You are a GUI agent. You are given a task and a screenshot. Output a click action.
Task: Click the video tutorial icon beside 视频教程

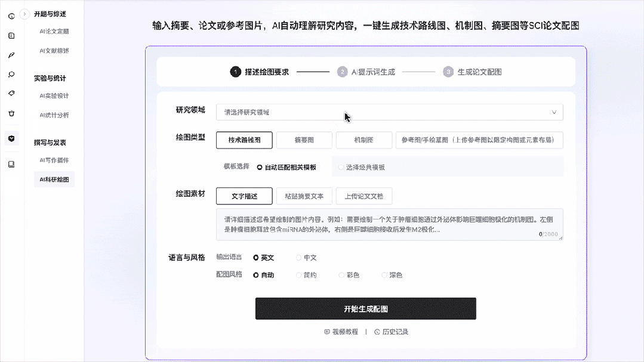[327, 332]
